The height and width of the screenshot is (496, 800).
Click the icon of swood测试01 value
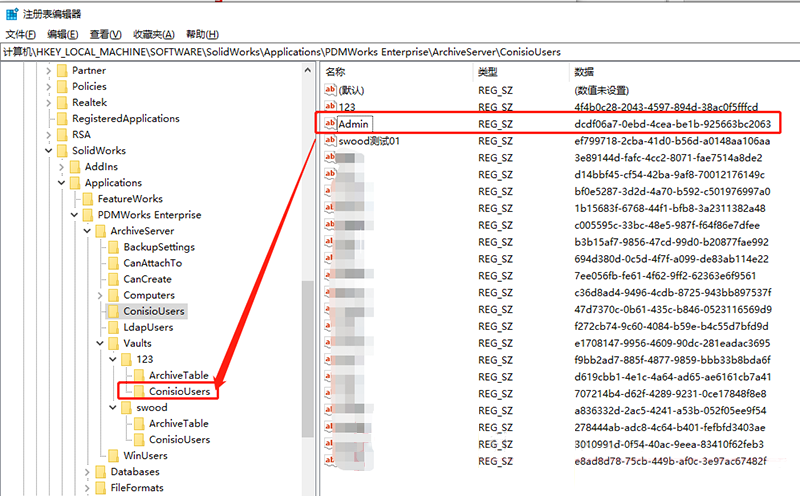(x=330, y=141)
